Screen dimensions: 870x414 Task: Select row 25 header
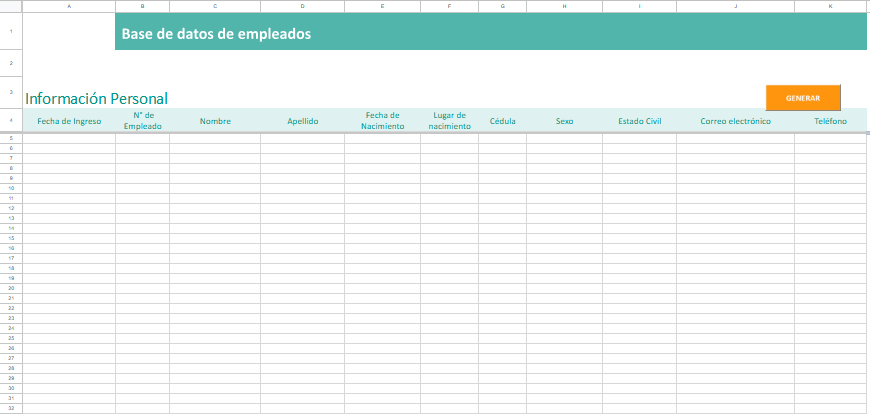coord(11,338)
